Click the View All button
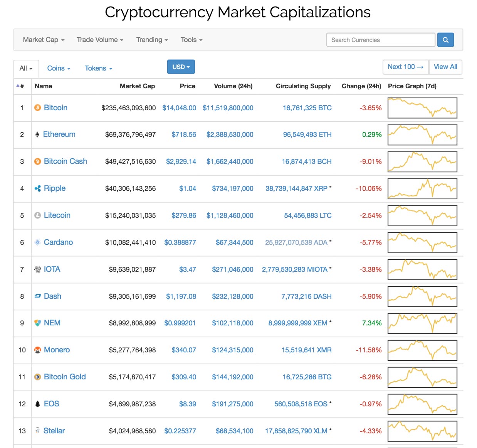477x448 pixels. point(445,67)
